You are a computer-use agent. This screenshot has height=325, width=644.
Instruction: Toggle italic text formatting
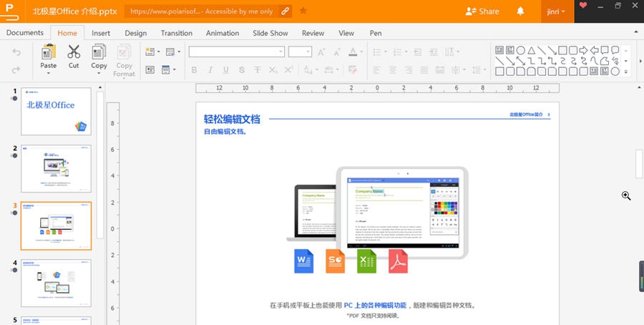210,70
